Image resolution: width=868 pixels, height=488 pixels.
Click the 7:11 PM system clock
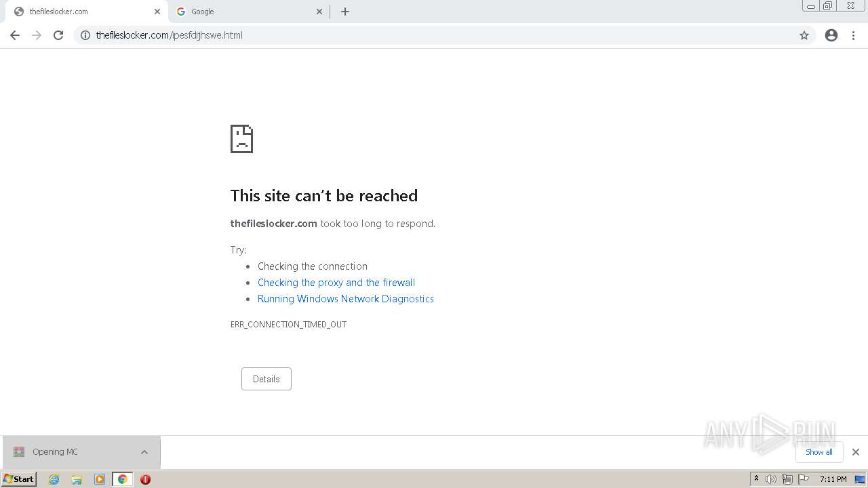tap(833, 479)
